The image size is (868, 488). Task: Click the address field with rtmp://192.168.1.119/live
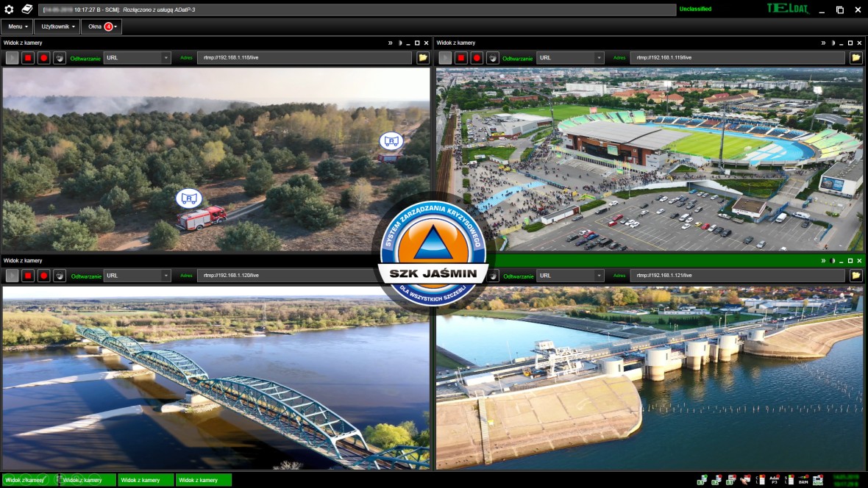738,57
